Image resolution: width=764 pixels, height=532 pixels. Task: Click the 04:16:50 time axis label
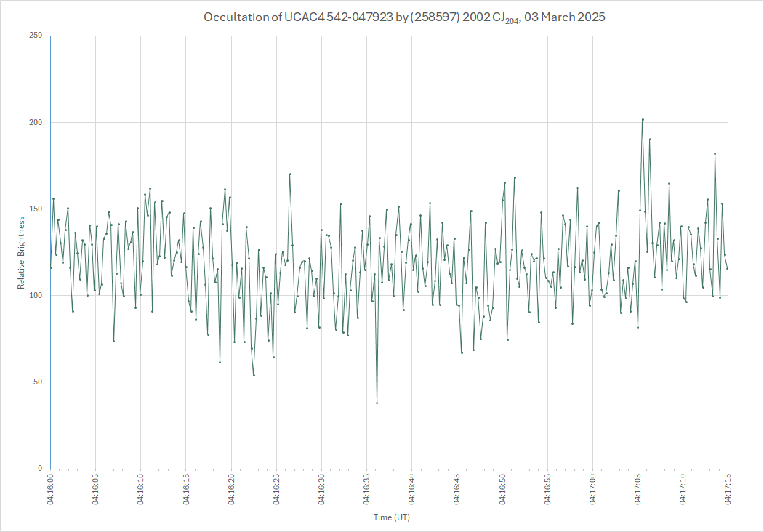(x=502, y=489)
